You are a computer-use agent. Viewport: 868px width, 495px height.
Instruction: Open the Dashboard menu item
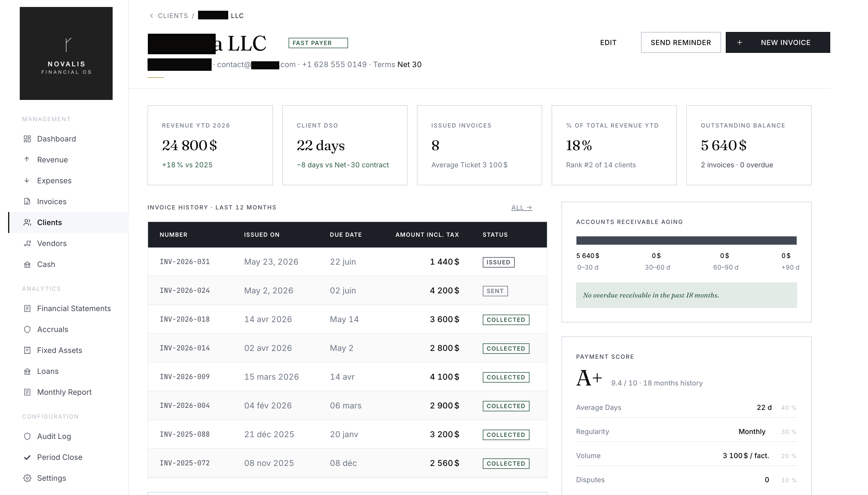(68, 139)
